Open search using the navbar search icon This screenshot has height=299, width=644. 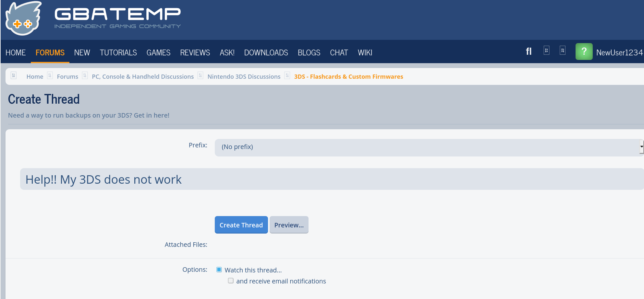tap(529, 51)
